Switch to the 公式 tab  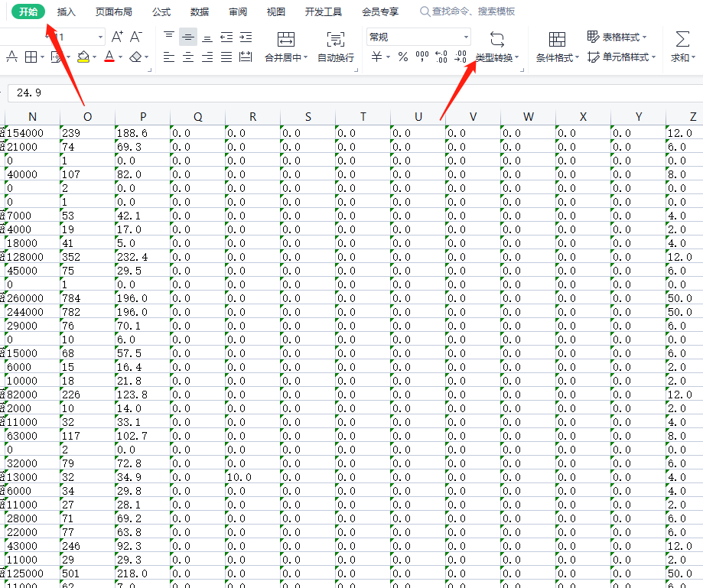click(x=161, y=11)
